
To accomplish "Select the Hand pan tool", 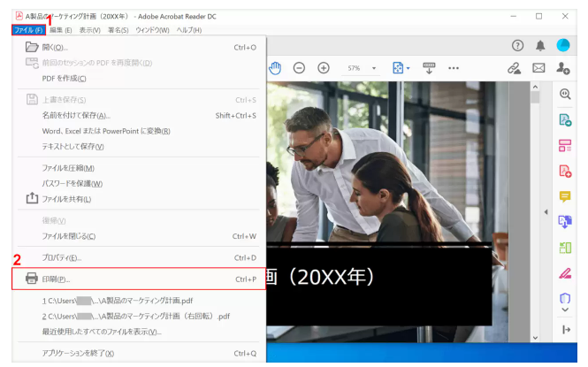I will coord(275,68).
